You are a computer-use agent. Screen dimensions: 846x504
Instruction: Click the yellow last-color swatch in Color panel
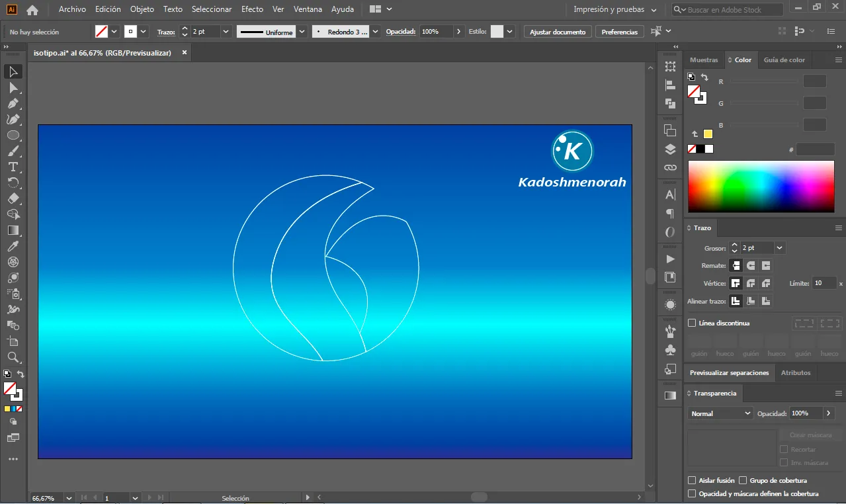[x=708, y=134]
